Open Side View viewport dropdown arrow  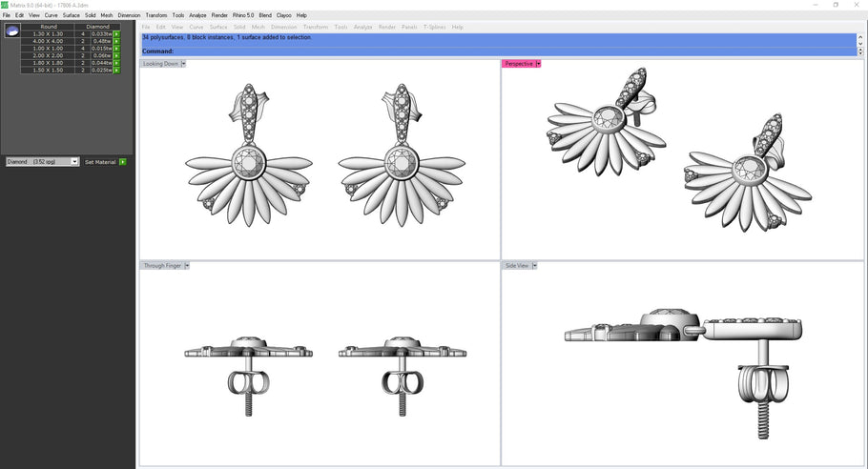(534, 266)
